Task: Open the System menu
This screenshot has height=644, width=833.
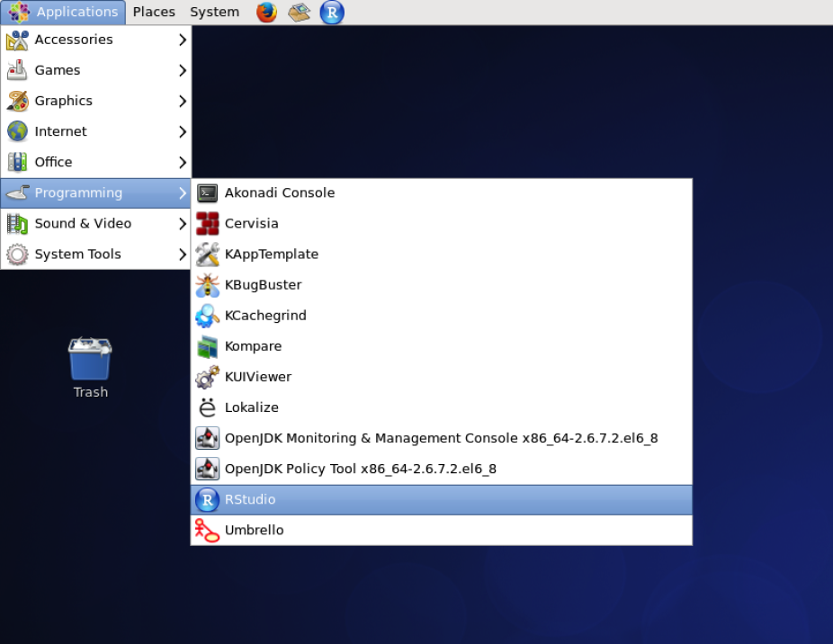Action: (x=215, y=13)
